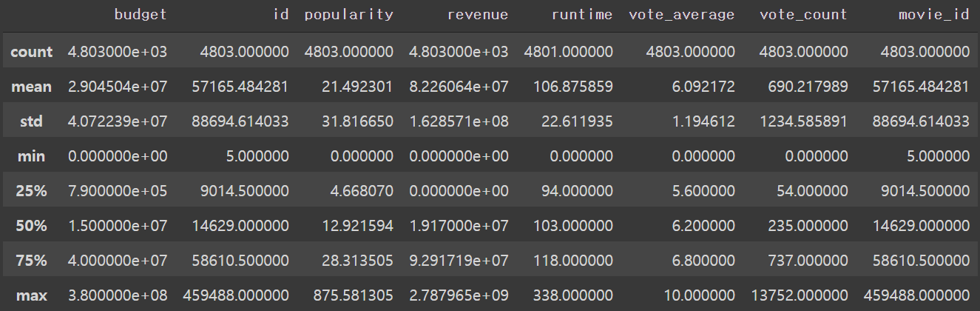The image size is (980, 311).
Task: Click vote_count max value 13752.000000
Action: 799,295
